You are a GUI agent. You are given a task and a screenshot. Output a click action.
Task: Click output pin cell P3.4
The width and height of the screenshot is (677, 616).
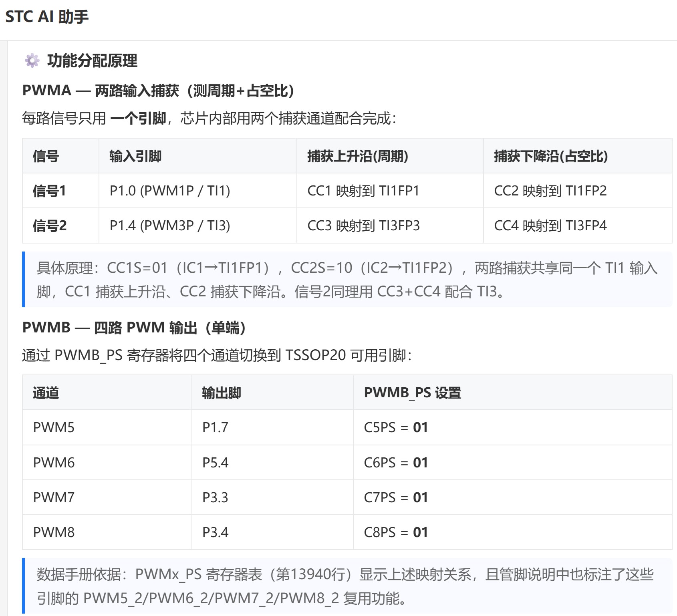(x=272, y=532)
